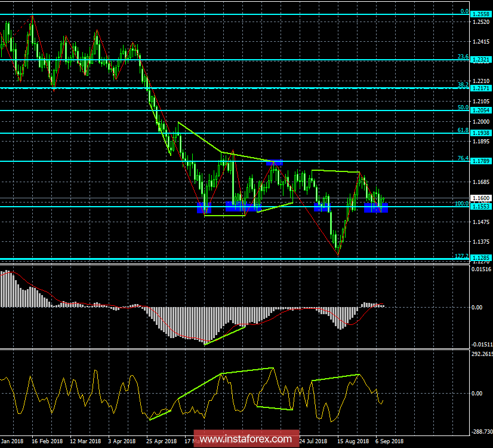The height and width of the screenshot is (448, 493).
Task: Click the 127.2 level price tag 1.1285
Action: 481,258
